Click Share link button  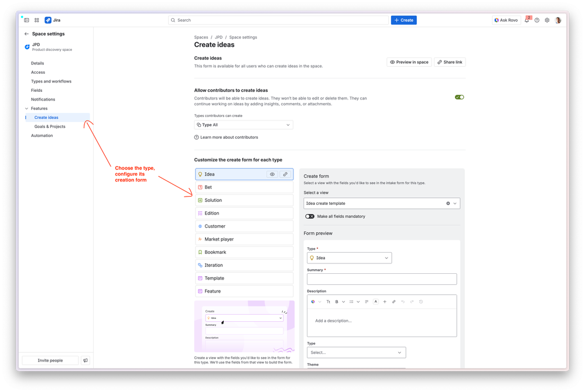450,62
